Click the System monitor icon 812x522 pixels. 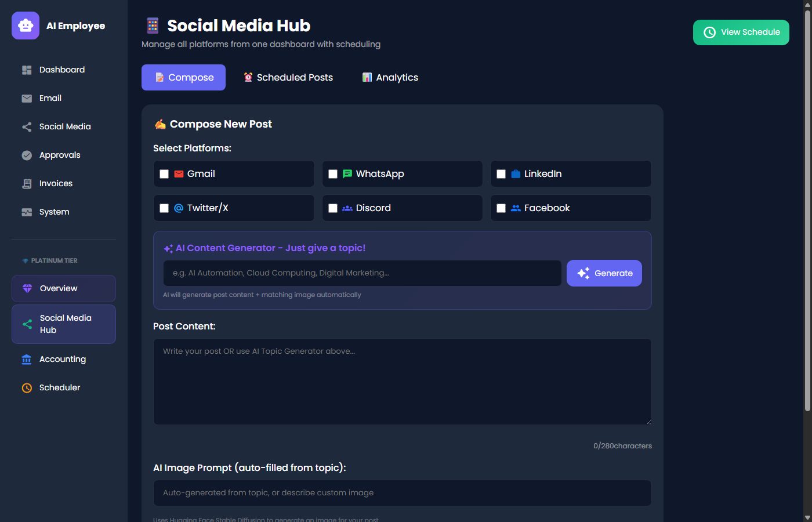click(x=27, y=212)
